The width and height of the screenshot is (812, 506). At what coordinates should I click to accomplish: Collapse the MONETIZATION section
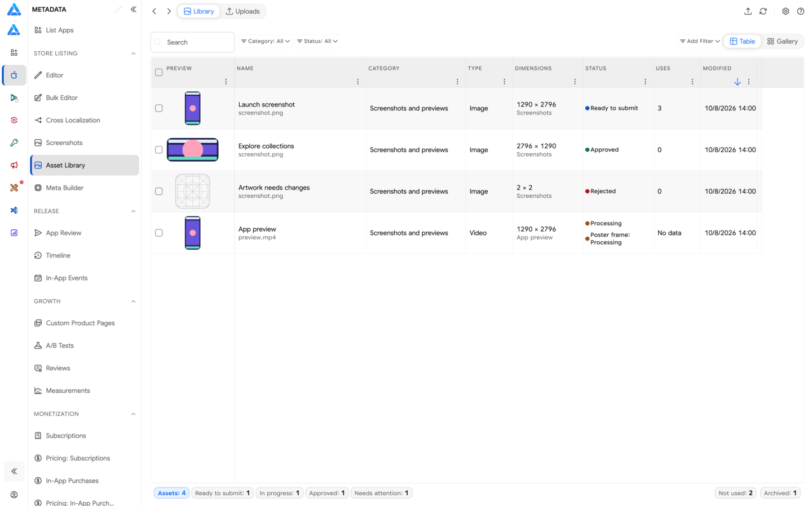pyautogui.click(x=134, y=414)
